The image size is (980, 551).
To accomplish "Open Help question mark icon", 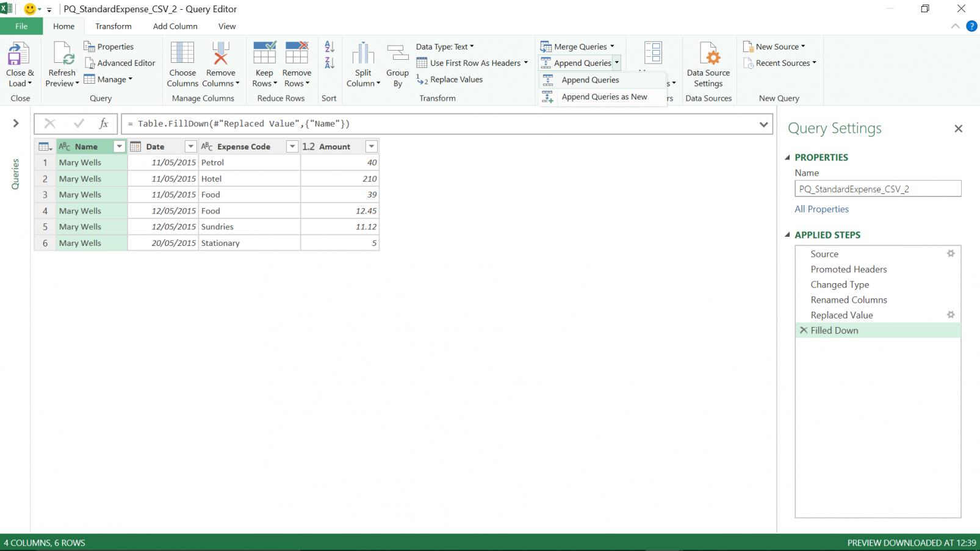I will pos(971,26).
